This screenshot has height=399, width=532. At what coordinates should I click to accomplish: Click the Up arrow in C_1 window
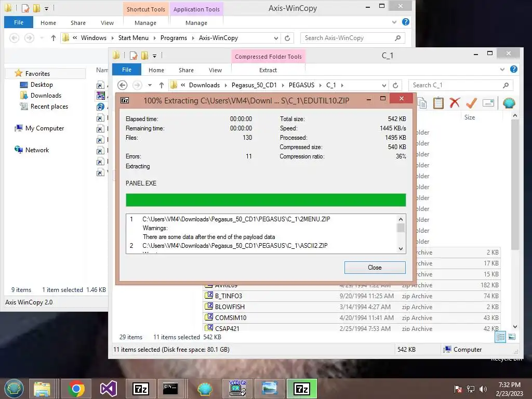162,85
